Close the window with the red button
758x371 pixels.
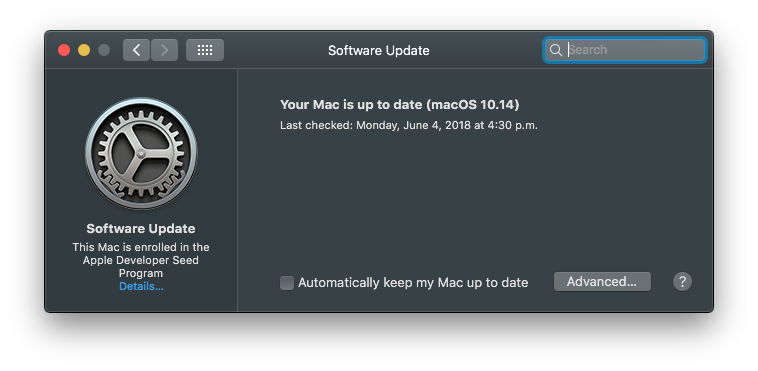point(64,50)
